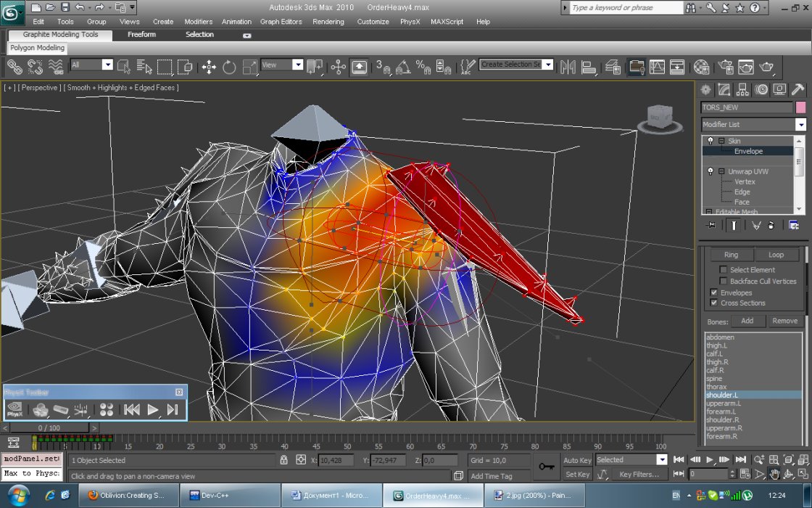Image resolution: width=812 pixels, height=508 pixels.
Task: Click Select and Manipulate icon
Action: [338, 67]
